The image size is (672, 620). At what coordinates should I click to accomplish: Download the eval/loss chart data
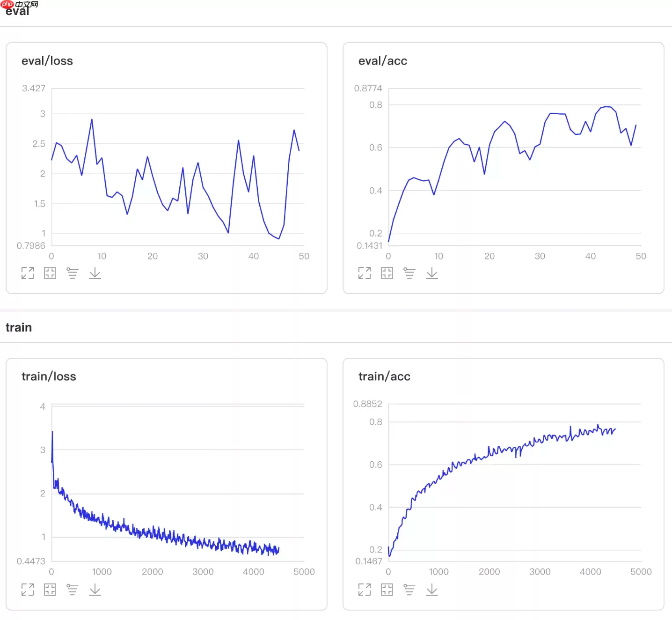pyautogui.click(x=95, y=273)
